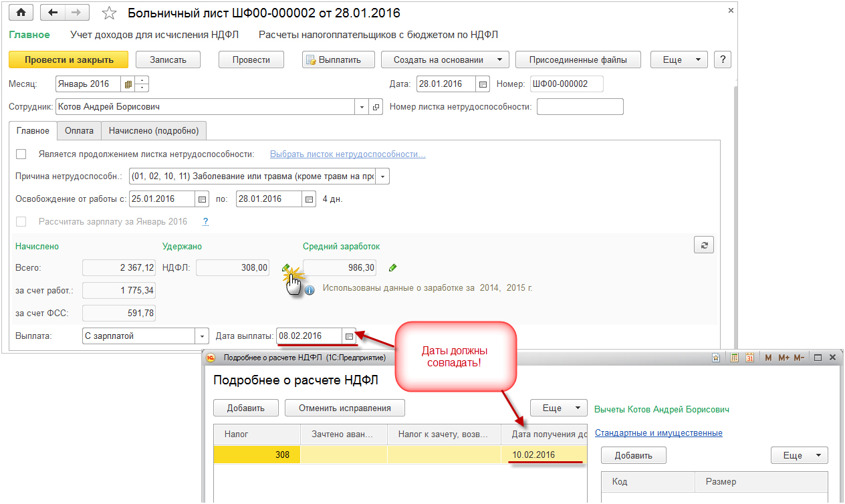The width and height of the screenshot is (845, 504).
Task: Toggle Рассчитать зарплату за Январь 2016 checkbox
Action: point(21,221)
